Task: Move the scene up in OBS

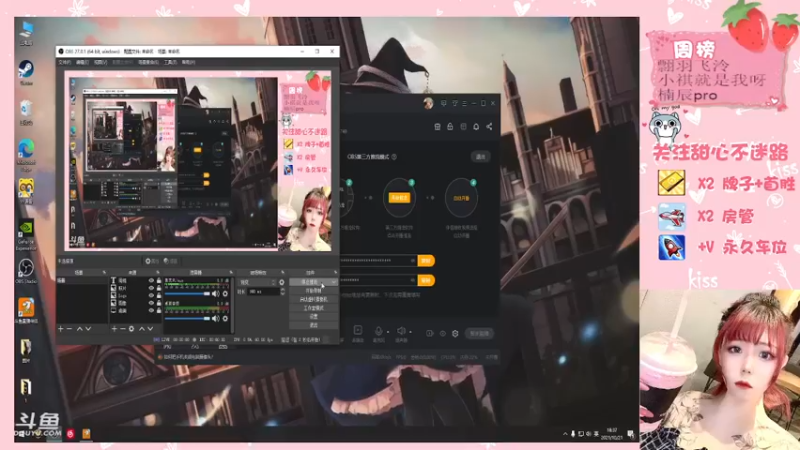Action: [80, 329]
